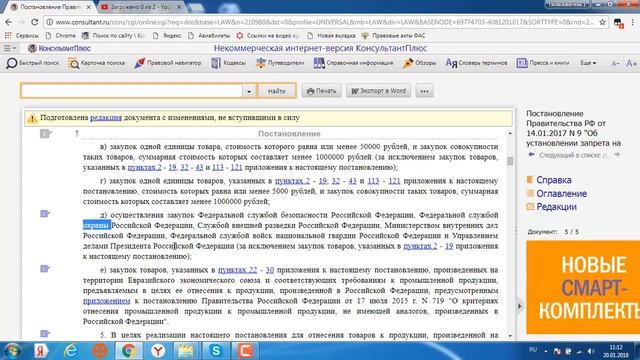Image resolution: width=640 pixels, height=360 pixels.
Task: Open Справка in right panel
Action: tap(553, 180)
